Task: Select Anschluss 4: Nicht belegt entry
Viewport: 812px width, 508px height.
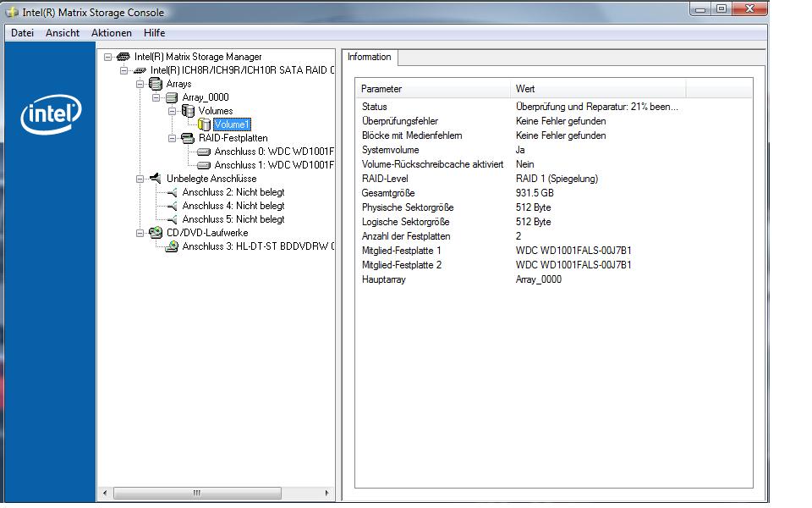Action: pyautogui.click(x=233, y=206)
